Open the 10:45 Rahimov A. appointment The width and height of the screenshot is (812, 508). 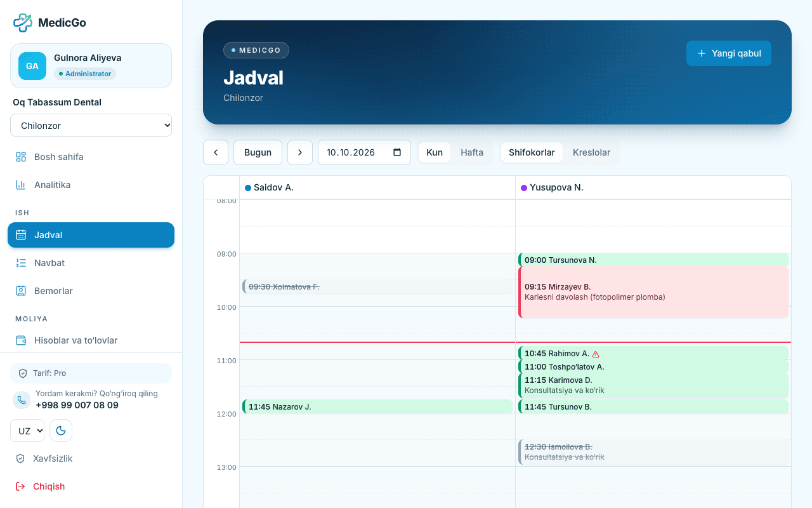[x=653, y=353]
